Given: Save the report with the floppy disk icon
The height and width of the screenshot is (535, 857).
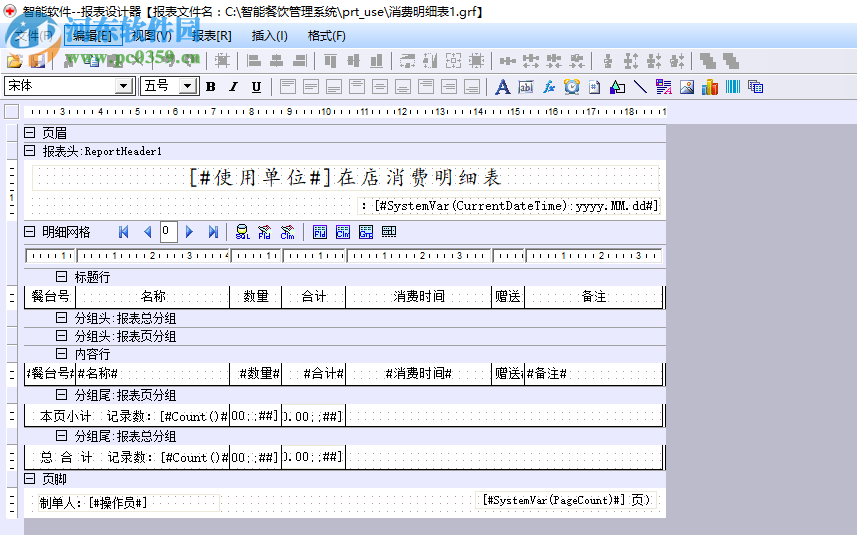Looking at the screenshot, I should point(37,61).
